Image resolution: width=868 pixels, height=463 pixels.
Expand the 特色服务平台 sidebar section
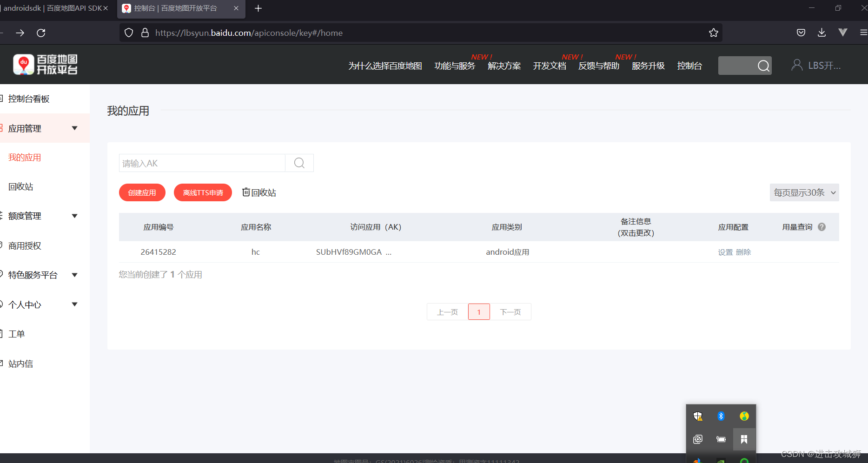point(74,275)
